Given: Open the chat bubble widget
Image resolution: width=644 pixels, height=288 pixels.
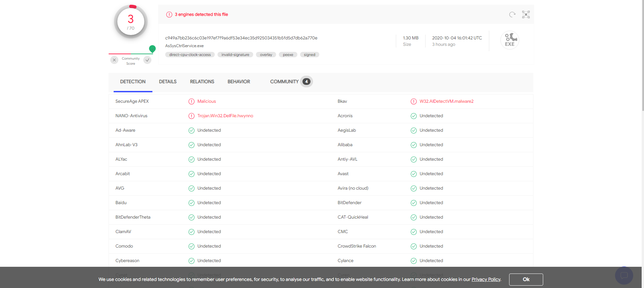Looking at the screenshot, I should (624, 275).
